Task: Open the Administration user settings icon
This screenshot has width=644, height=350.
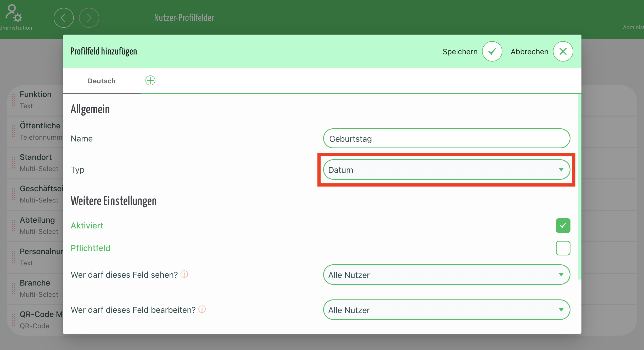Action: click(14, 13)
